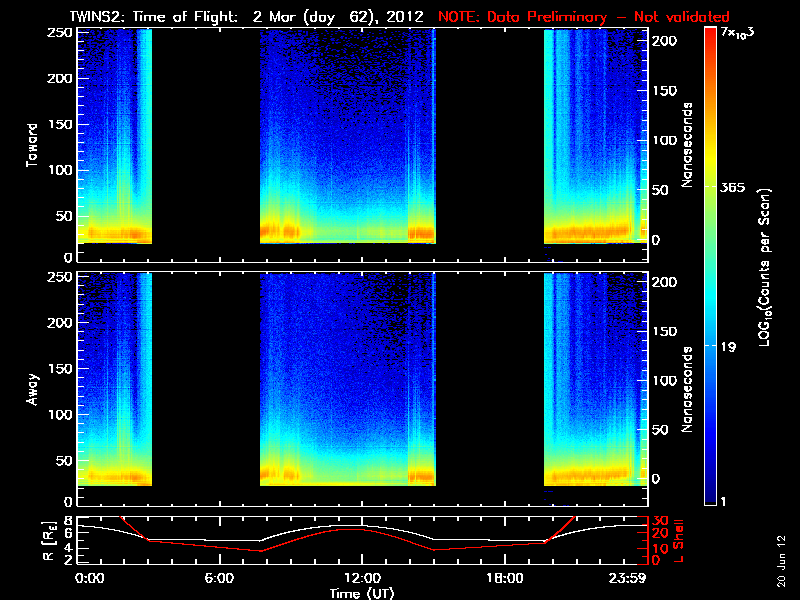This screenshot has width=800, height=600.
Task: Click 'Nanoseconds' label beside the Away panel
Action: (688, 389)
